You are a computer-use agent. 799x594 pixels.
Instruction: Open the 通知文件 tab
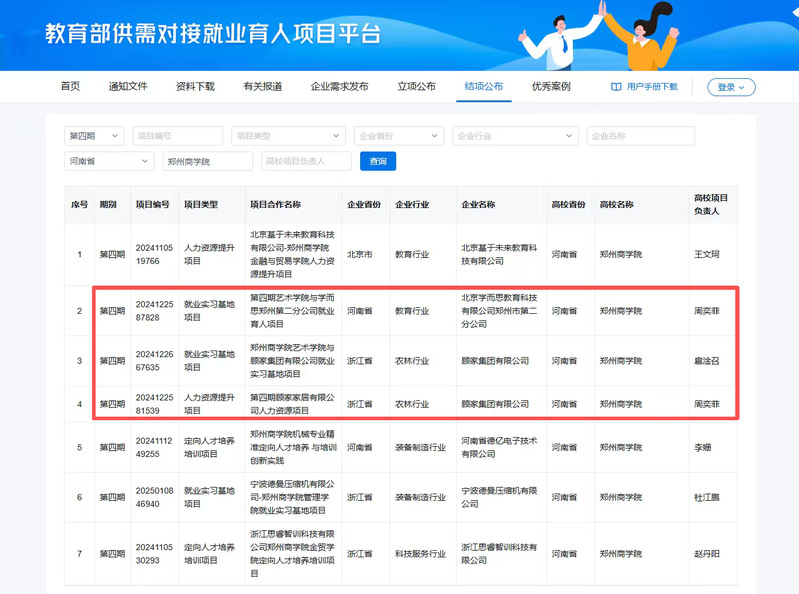[128, 87]
